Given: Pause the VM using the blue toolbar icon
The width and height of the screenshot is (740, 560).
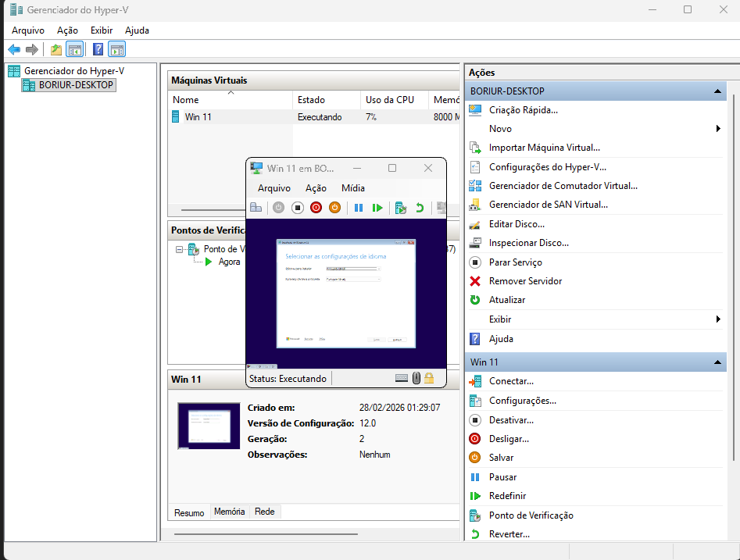Looking at the screenshot, I should point(359,208).
